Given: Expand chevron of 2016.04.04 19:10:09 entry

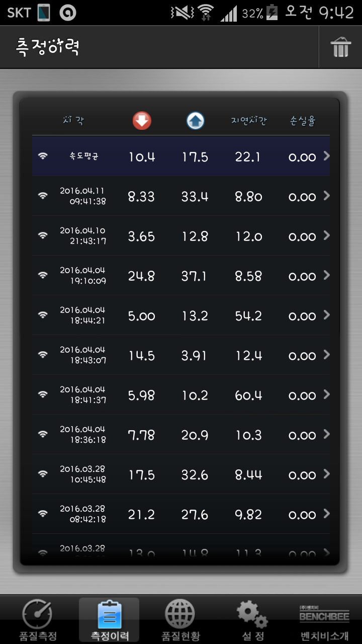Looking at the screenshot, I should pos(326,275).
